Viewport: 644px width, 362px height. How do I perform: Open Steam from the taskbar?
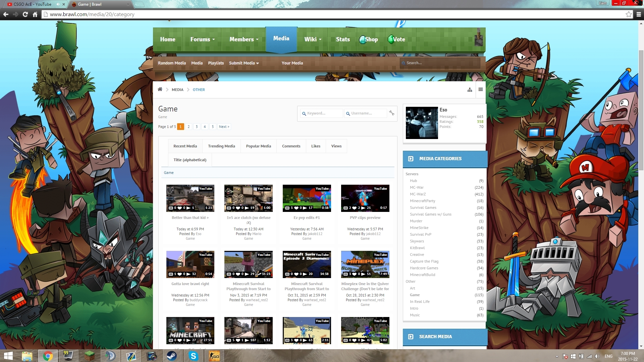[x=172, y=356]
